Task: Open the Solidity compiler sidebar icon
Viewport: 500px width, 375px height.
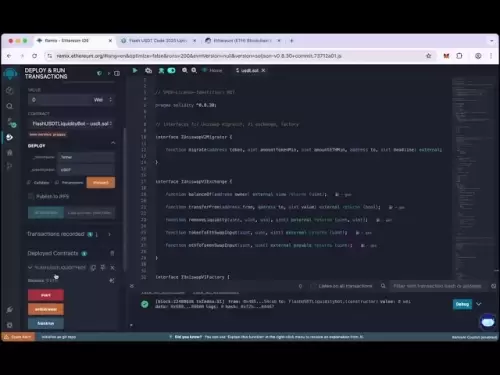Action: (x=10, y=122)
